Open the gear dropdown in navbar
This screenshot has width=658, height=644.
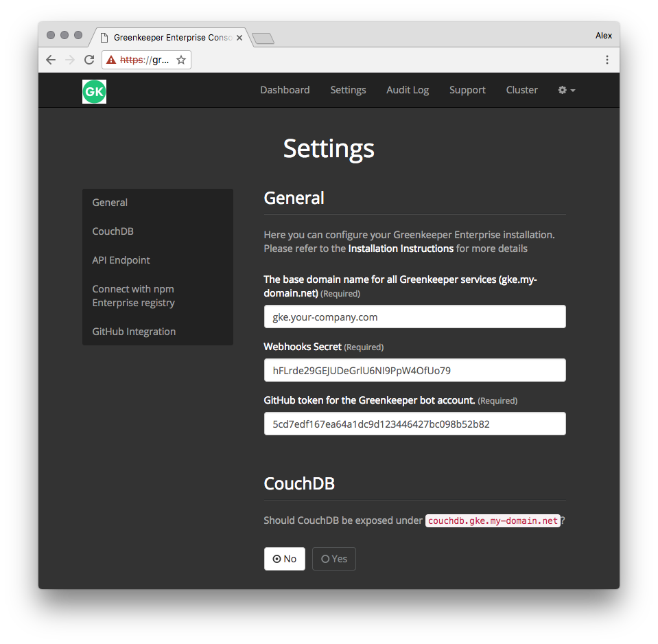[x=567, y=90]
